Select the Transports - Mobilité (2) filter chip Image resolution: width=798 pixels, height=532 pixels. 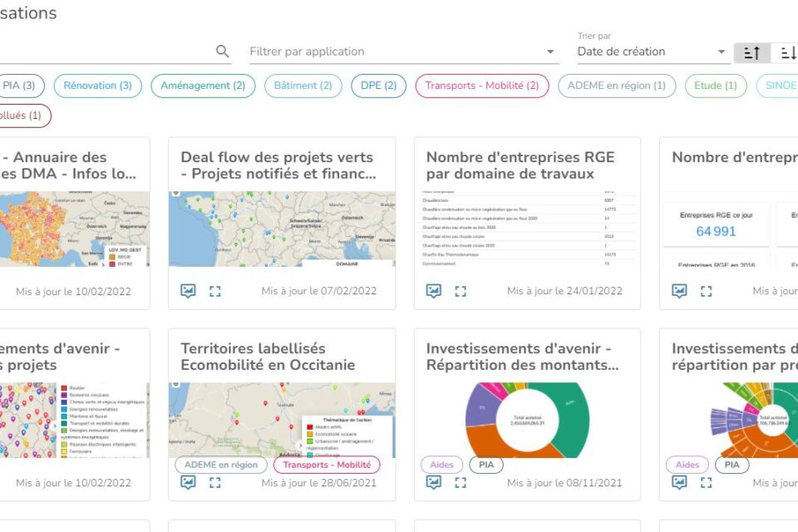[481, 86]
